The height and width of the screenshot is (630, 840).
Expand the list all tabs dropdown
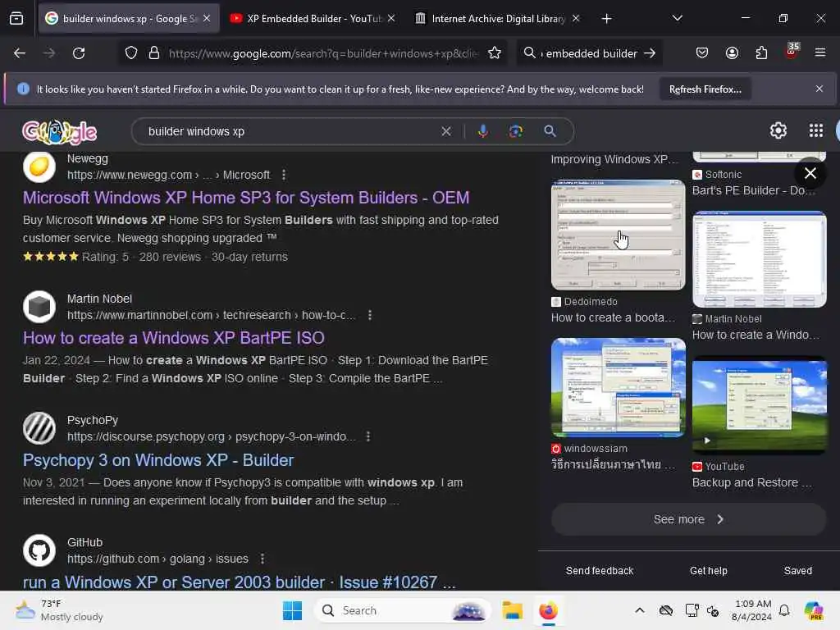click(677, 18)
